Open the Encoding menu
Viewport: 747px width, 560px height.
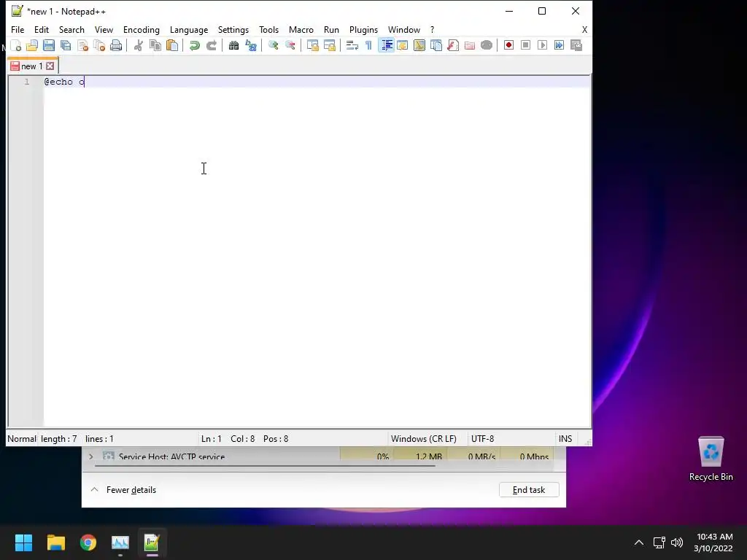tap(142, 29)
